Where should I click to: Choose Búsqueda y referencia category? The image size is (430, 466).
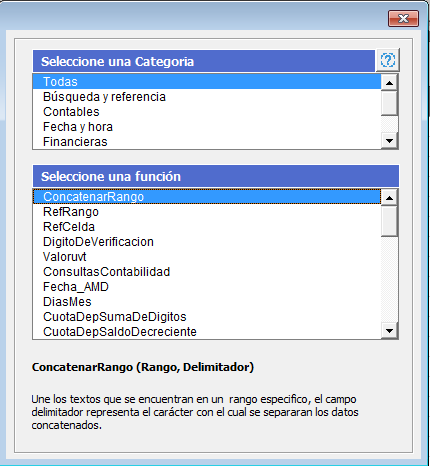pyautogui.click(x=207, y=97)
